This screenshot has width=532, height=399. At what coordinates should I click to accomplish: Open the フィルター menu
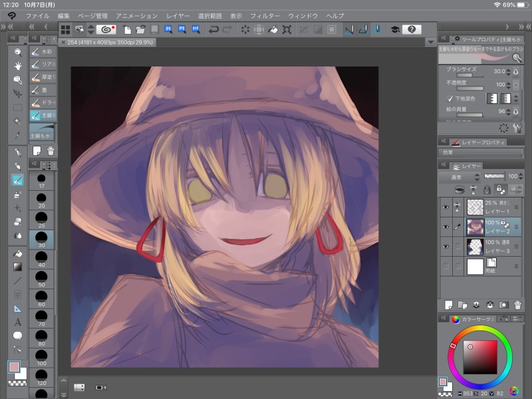click(x=264, y=15)
